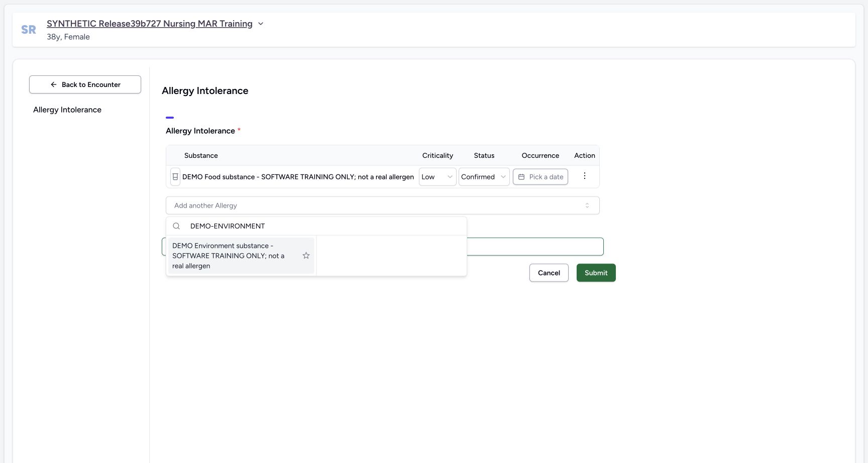Click the DEMO-ENVIRONMENT search field
This screenshot has width=868, height=463.
click(x=325, y=226)
